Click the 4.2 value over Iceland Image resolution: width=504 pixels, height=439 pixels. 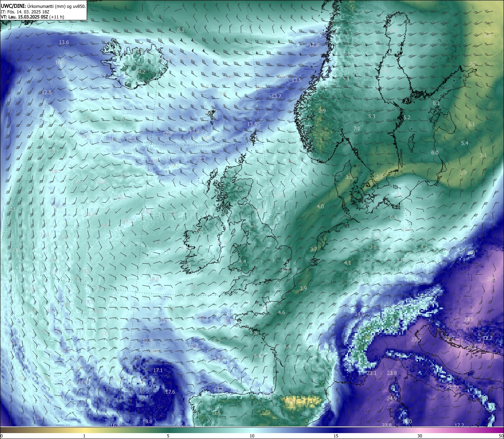pos(142,72)
